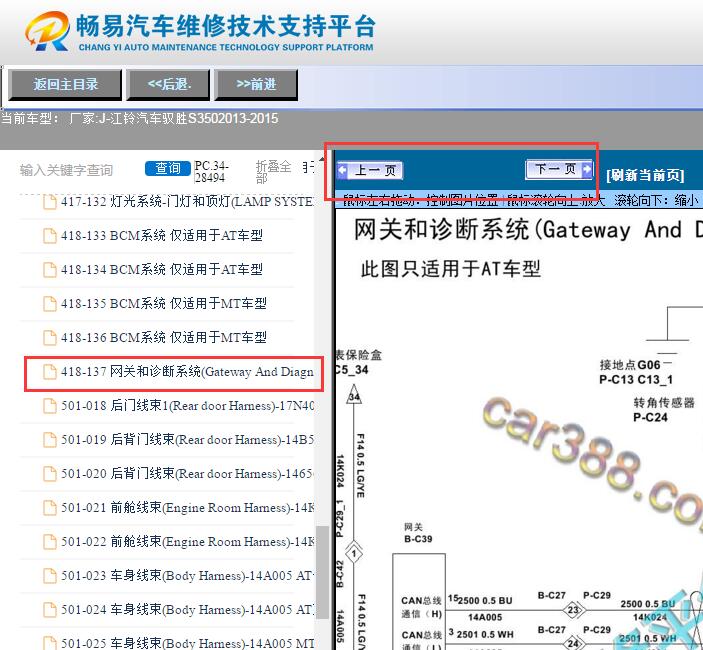703x650 pixels.
Task: Click the left arrow icon on 上一页
Action: [x=343, y=170]
